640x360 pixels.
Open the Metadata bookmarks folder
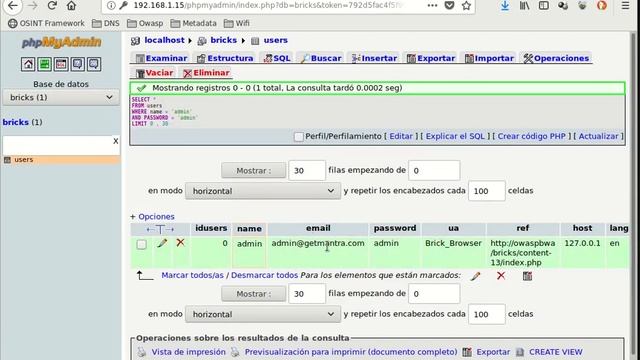coord(193,23)
